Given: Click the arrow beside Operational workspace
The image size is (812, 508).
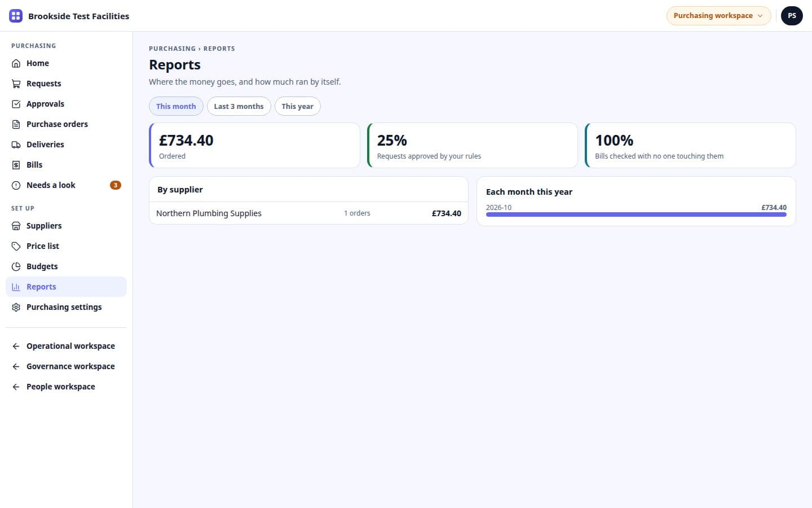Looking at the screenshot, I should [16, 346].
